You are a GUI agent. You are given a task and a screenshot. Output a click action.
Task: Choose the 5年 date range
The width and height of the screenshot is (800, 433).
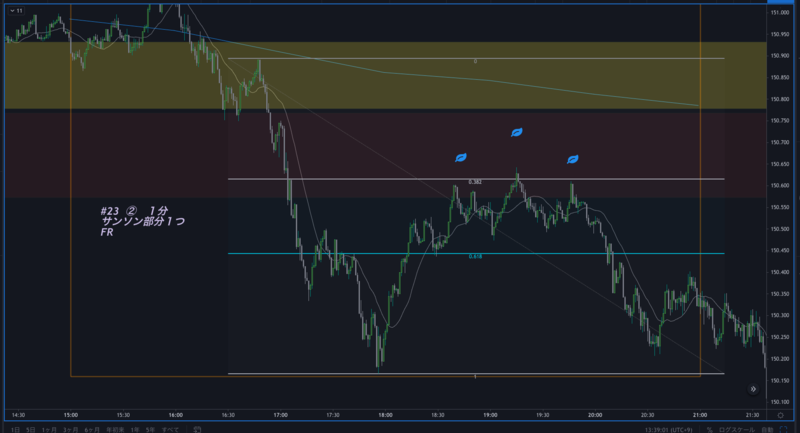150,429
